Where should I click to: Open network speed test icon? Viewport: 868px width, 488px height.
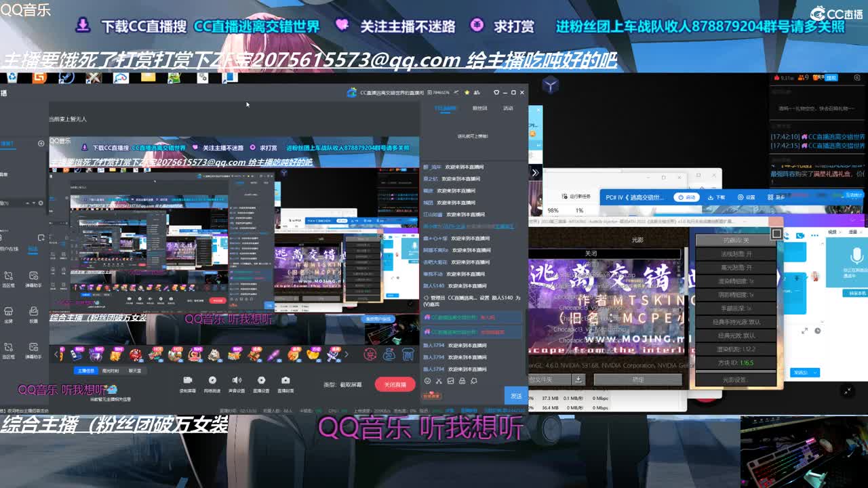coord(212,380)
